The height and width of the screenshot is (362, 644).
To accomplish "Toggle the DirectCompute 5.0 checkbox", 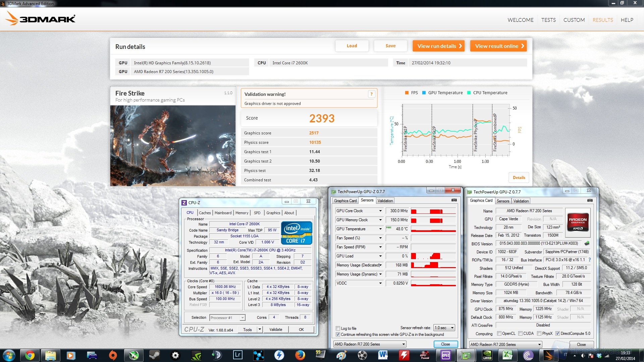I will [558, 333].
